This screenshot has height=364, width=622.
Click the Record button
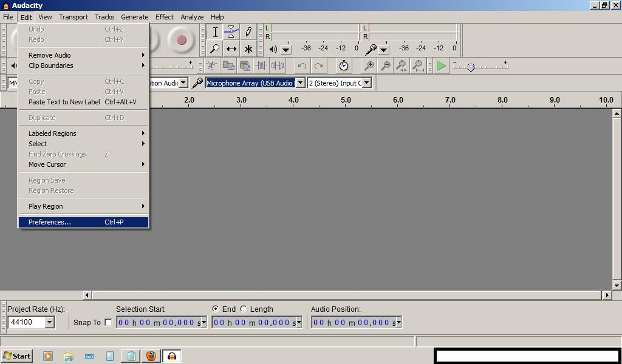(181, 39)
